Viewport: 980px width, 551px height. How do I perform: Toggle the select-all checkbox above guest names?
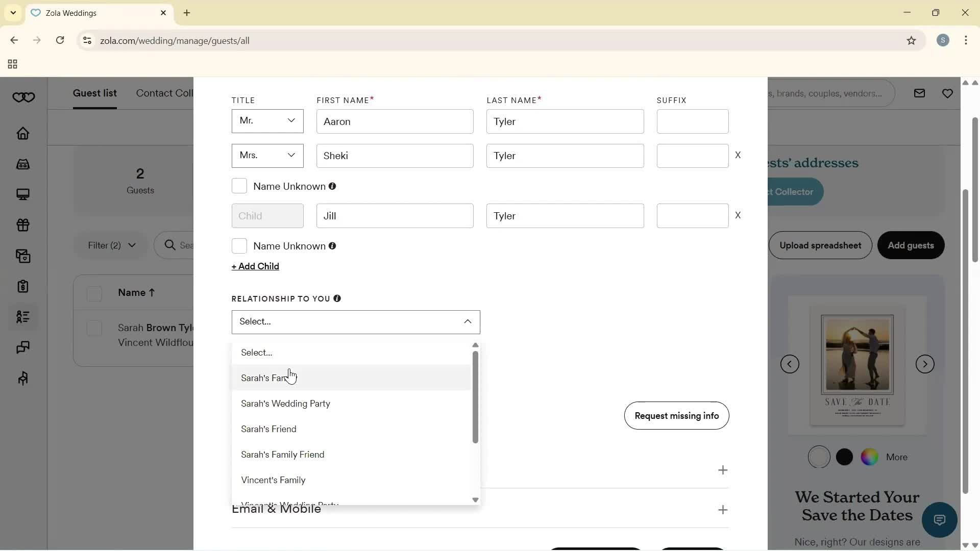94,294
